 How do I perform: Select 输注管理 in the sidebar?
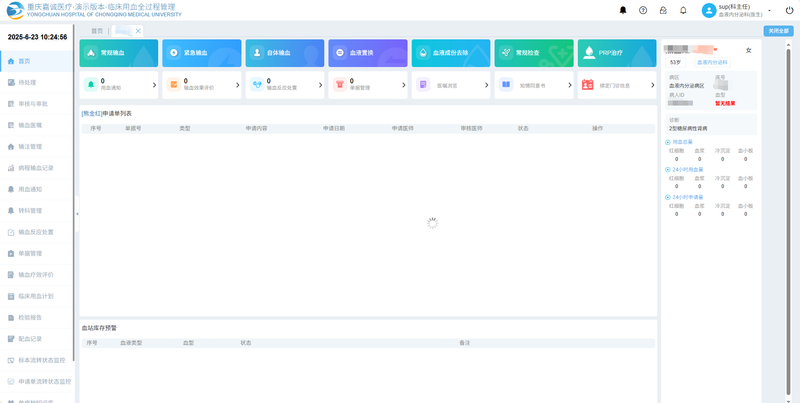[37, 146]
